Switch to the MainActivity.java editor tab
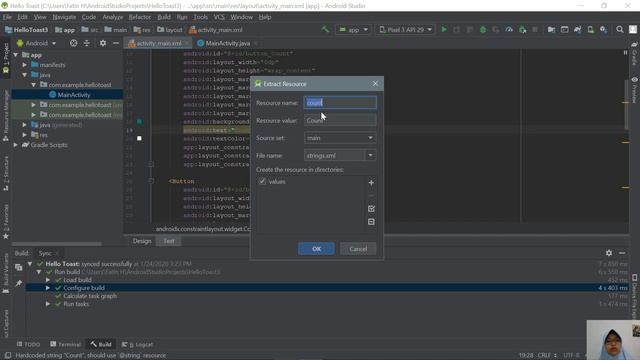The width and height of the screenshot is (640, 360). (227, 43)
